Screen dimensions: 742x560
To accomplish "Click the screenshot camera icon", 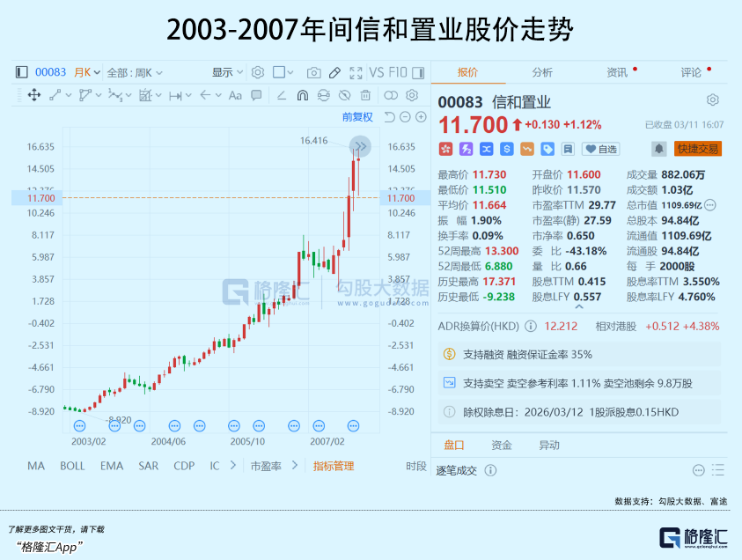I will (x=313, y=72).
